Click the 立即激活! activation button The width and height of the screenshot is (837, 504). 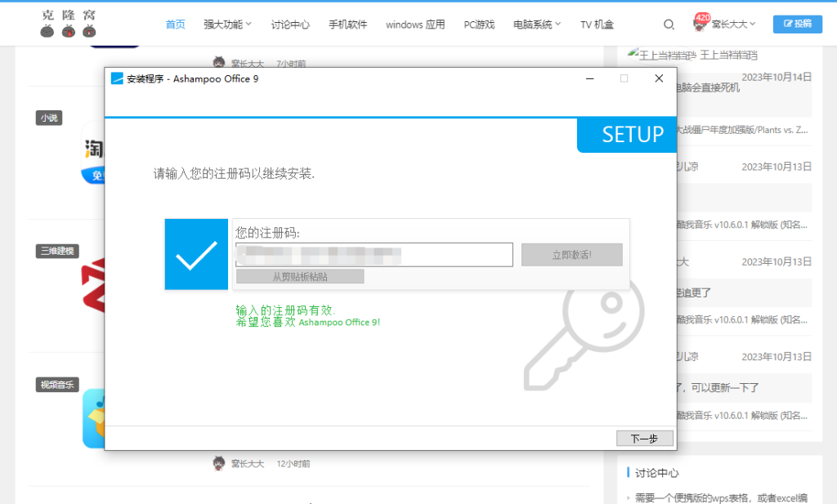[x=571, y=255]
